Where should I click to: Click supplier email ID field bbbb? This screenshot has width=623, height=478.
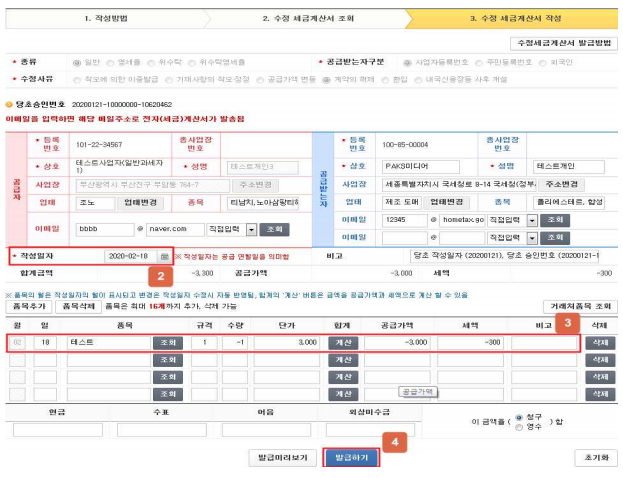click(105, 229)
